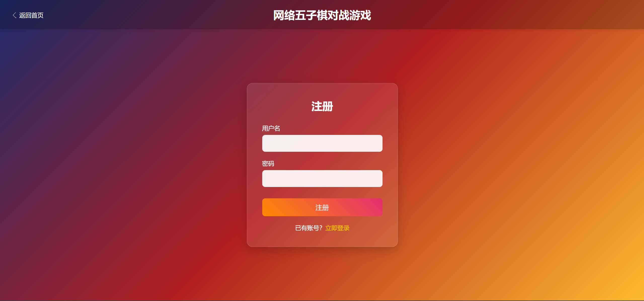Click the 用户名 field label

coord(271,128)
